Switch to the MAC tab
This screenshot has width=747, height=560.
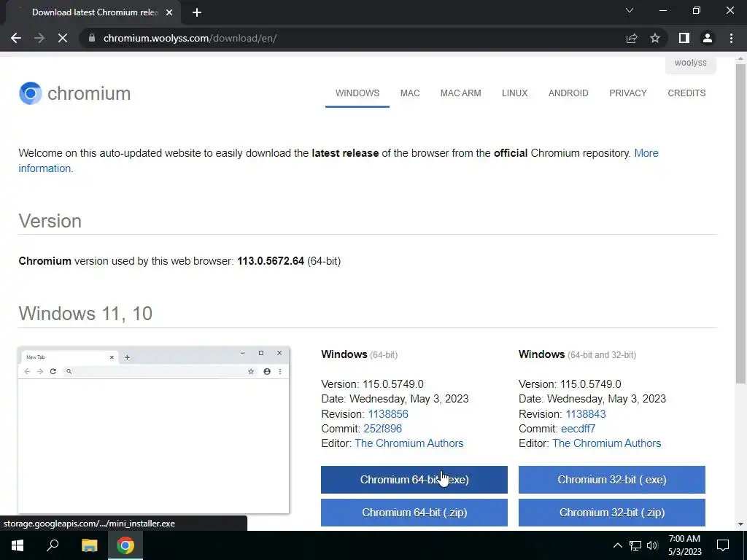[410, 93]
